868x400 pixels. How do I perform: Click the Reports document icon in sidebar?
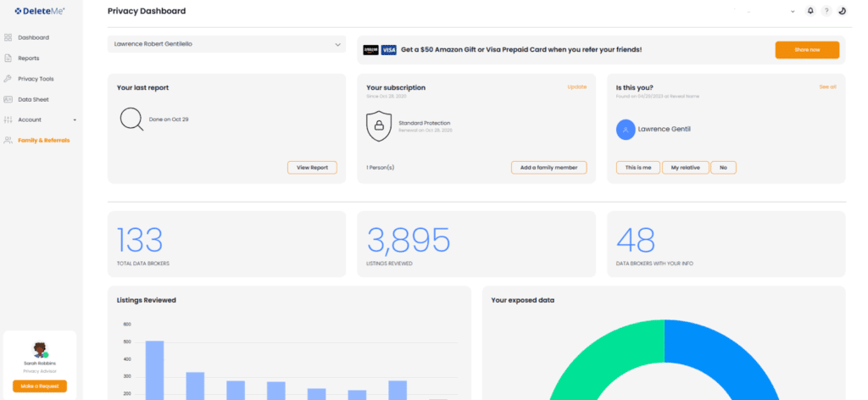(x=8, y=58)
